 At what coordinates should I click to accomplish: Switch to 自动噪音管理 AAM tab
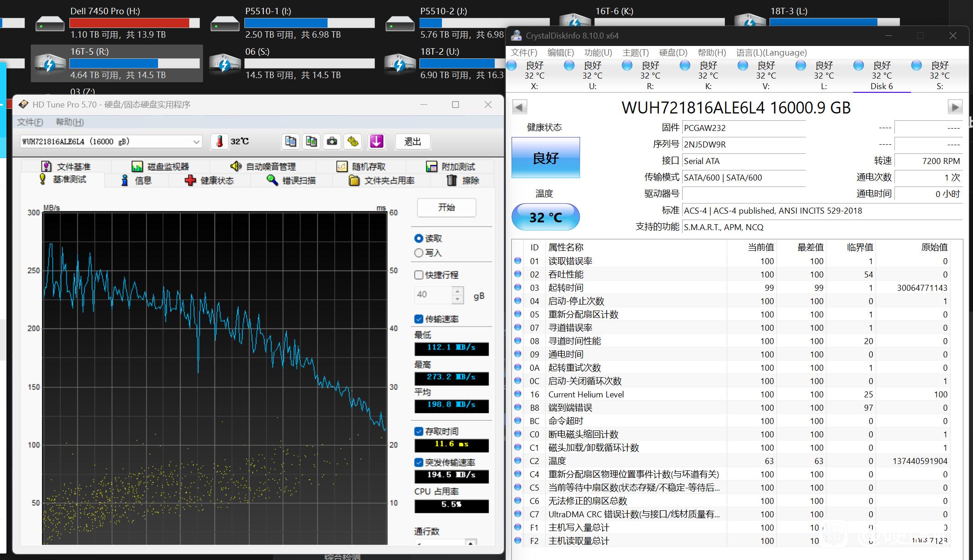(x=263, y=166)
